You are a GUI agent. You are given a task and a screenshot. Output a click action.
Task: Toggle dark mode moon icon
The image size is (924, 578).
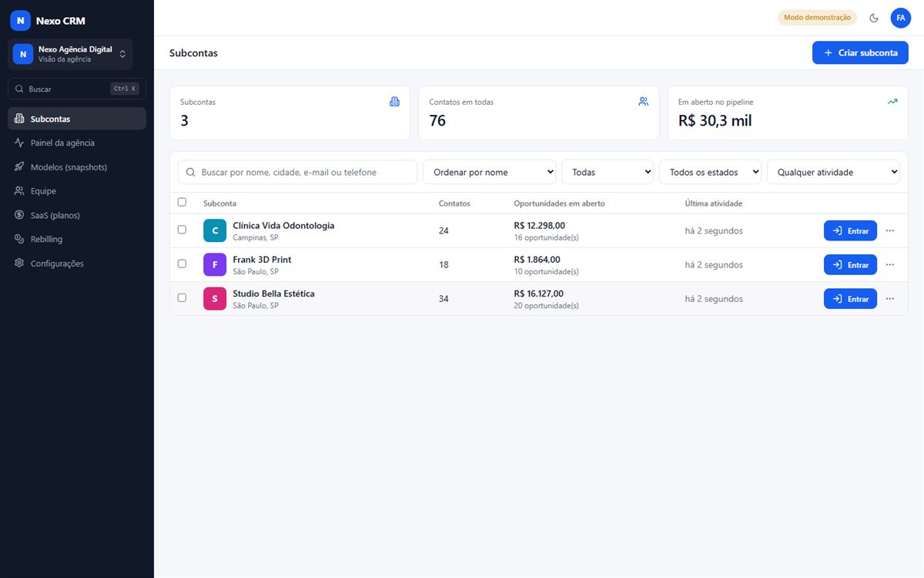874,18
